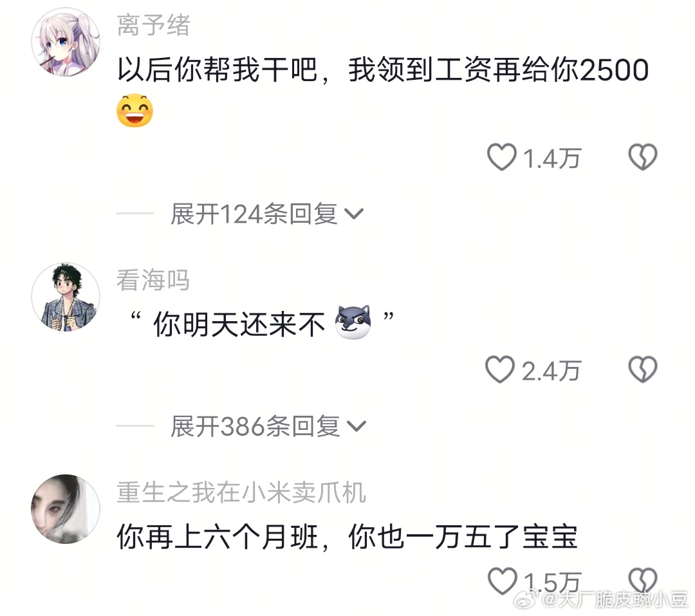Screen dimensions: 695x616
Task: Dislike 离予绪's comment with broken heart
Action: [643, 157]
